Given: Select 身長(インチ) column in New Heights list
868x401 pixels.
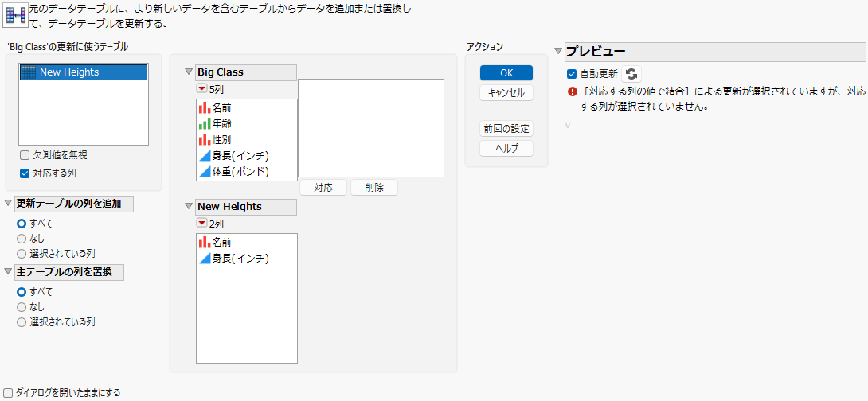Looking at the screenshot, I should point(246,258).
